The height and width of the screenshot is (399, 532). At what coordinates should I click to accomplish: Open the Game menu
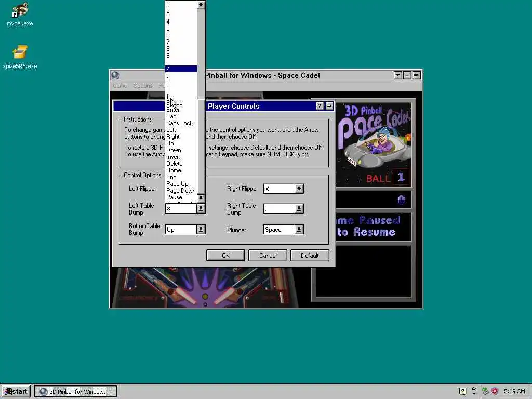[120, 86]
